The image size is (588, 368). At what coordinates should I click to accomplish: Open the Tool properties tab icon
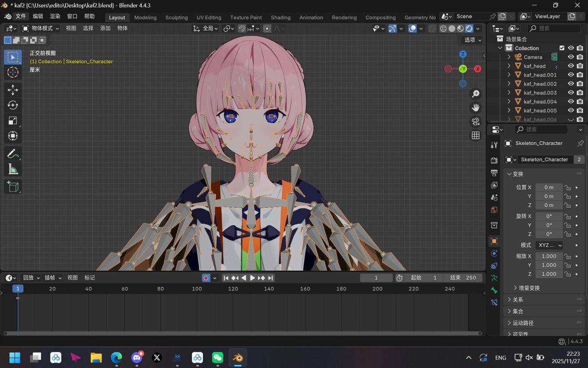coord(494,145)
